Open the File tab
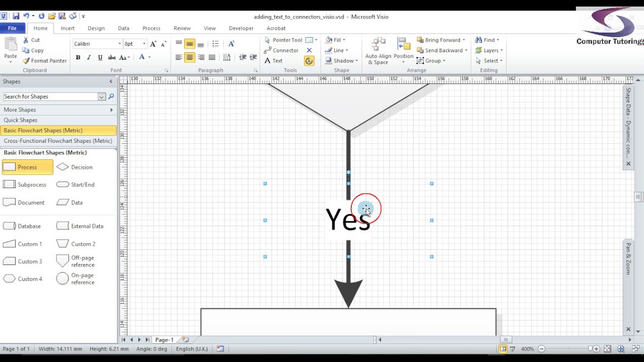Image resolution: width=644 pixels, height=362 pixels. click(12, 28)
